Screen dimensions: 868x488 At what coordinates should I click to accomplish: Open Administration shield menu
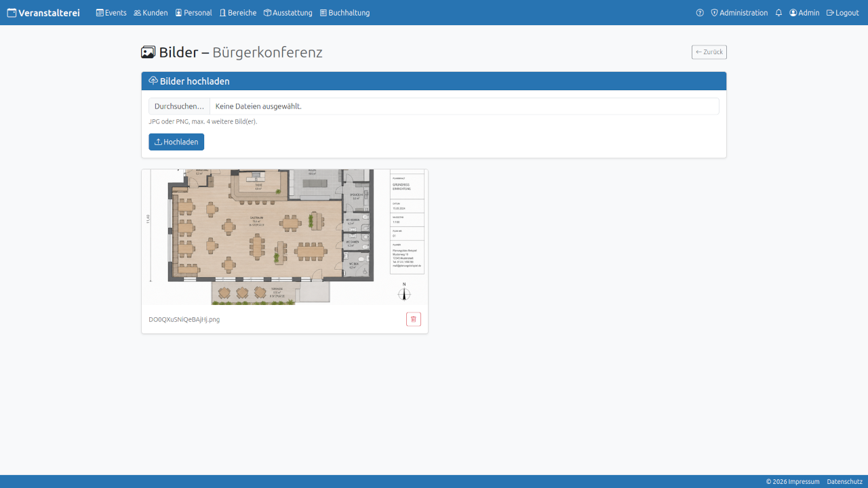(x=739, y=13)
